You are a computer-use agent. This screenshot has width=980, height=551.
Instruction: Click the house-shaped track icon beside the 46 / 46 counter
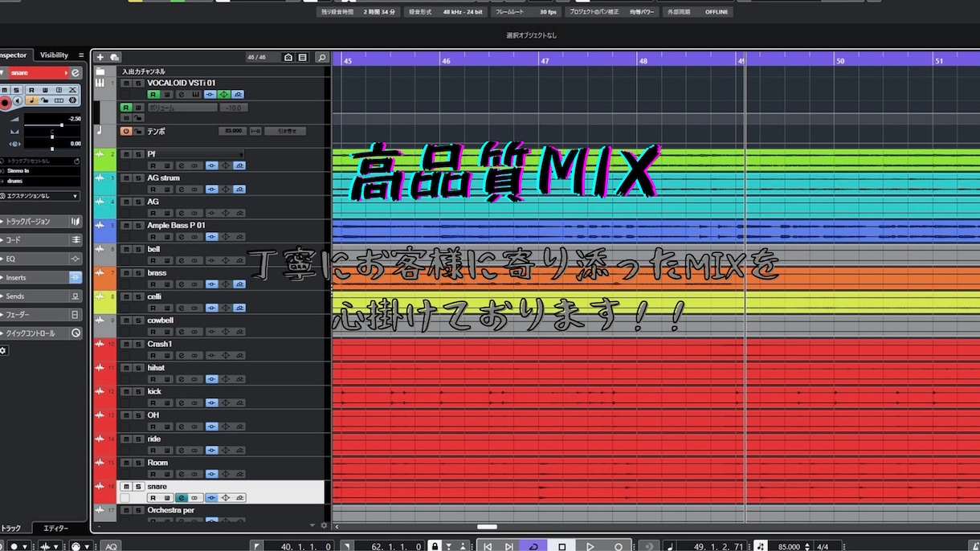[288, 57]
